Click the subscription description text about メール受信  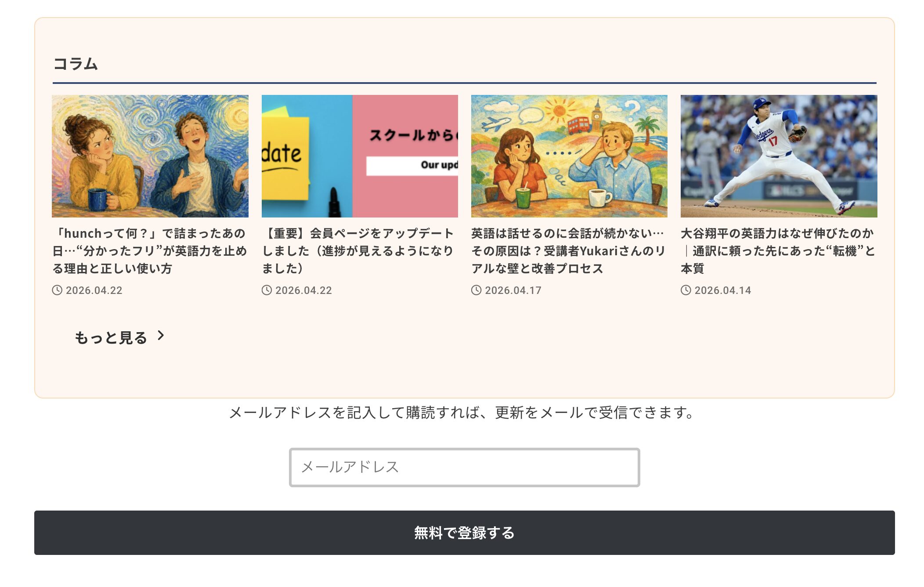[x=462, y=413]
